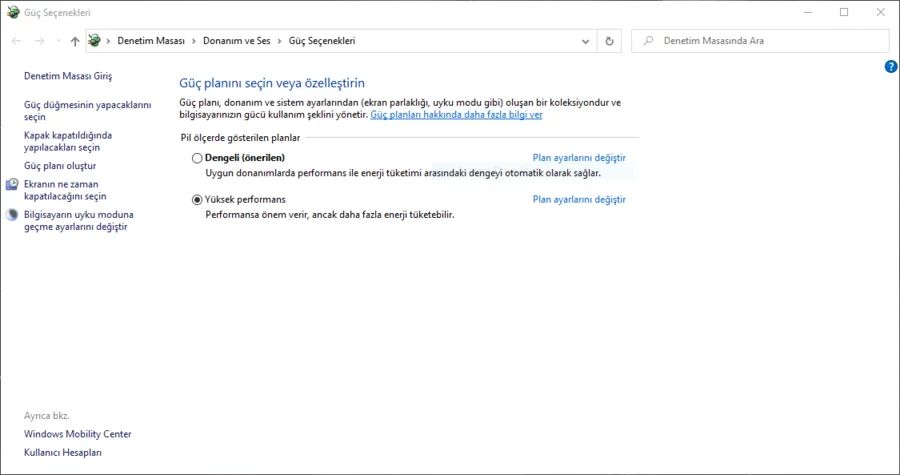Open recent locations dropdown arrow

pos(59,41)
